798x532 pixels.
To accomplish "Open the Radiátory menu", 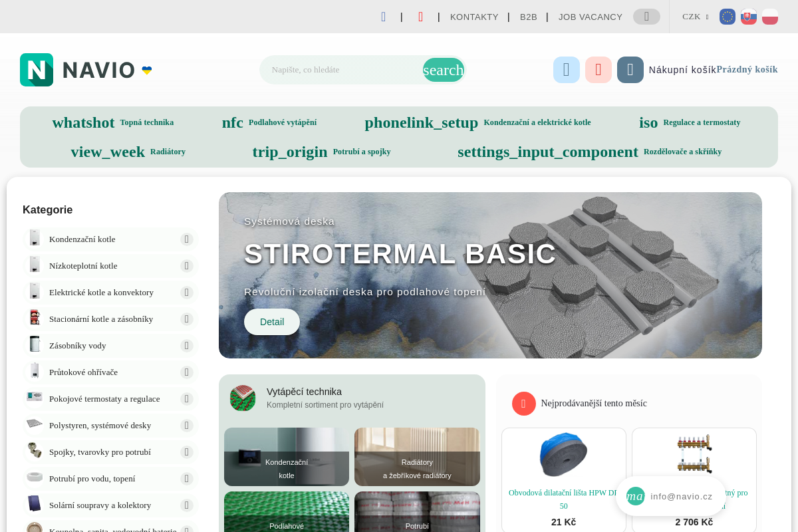I will point(168,152).
